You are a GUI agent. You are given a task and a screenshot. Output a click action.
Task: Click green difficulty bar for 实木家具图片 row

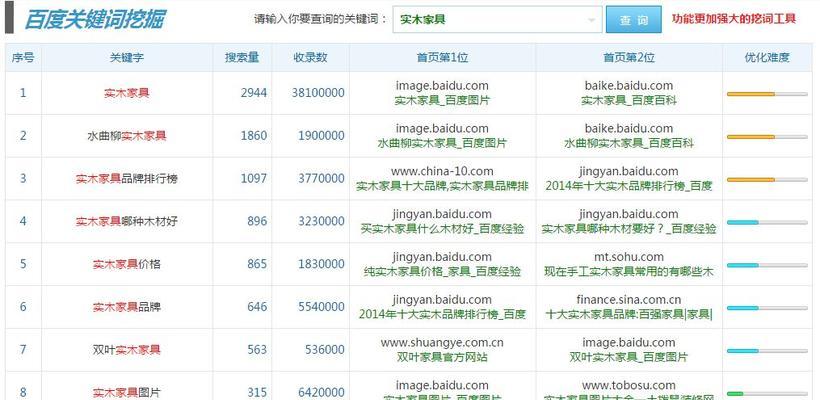tap(767, 394)
